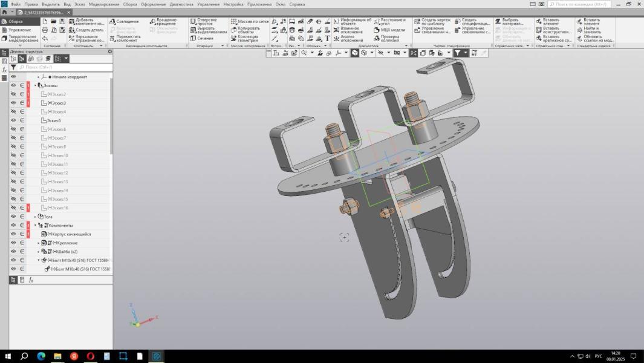Click the shaded display cube icon in view toolbar
The width and height of the screenshot is (644, 363).
354,53
